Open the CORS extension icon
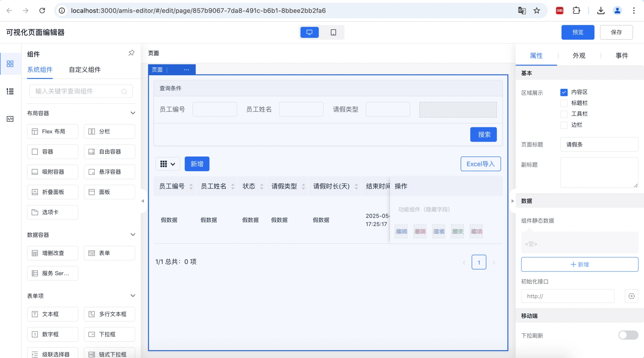Viewport: 644px width, 358px height. [560, 10]
